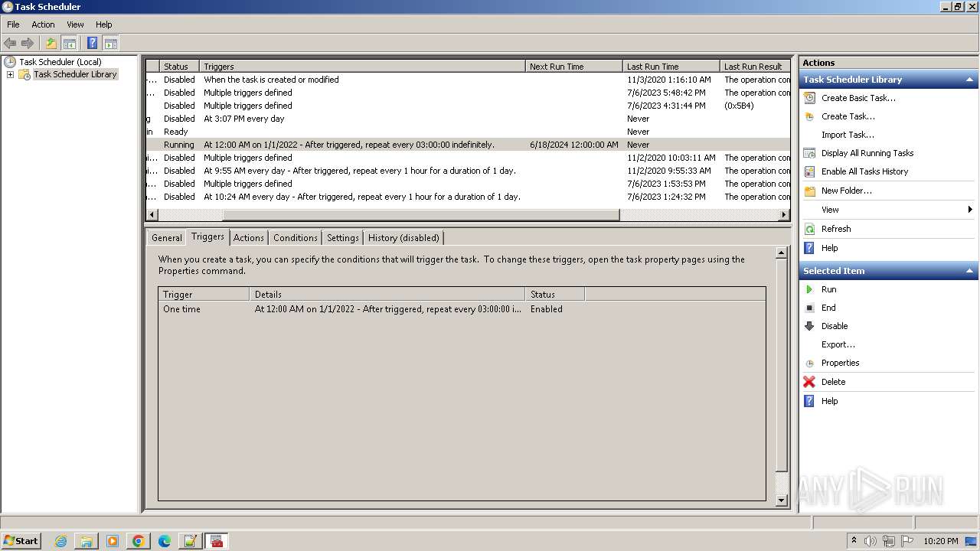Open Windows Explorer from the taskbar
The height and width of the screenshot is (551, 980).
[x=87, y=541]
